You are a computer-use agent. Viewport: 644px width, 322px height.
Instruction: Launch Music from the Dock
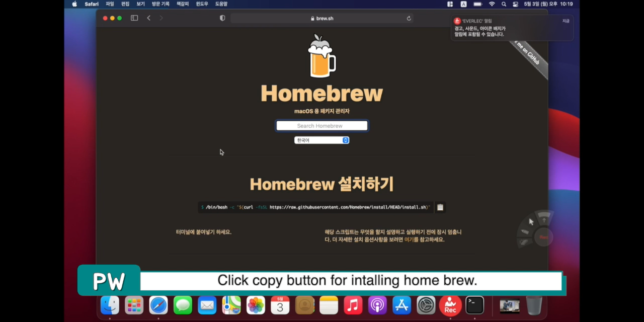353,305
